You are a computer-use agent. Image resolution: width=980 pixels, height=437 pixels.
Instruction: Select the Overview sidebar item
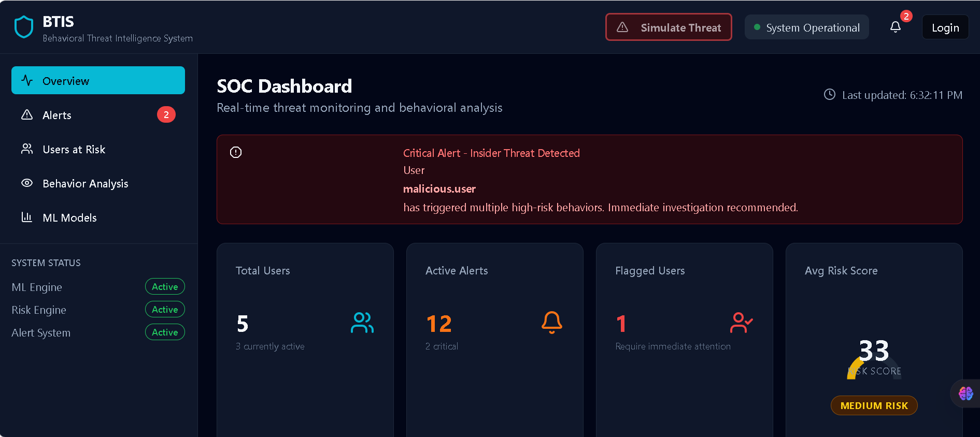click(x=98, y=81)
